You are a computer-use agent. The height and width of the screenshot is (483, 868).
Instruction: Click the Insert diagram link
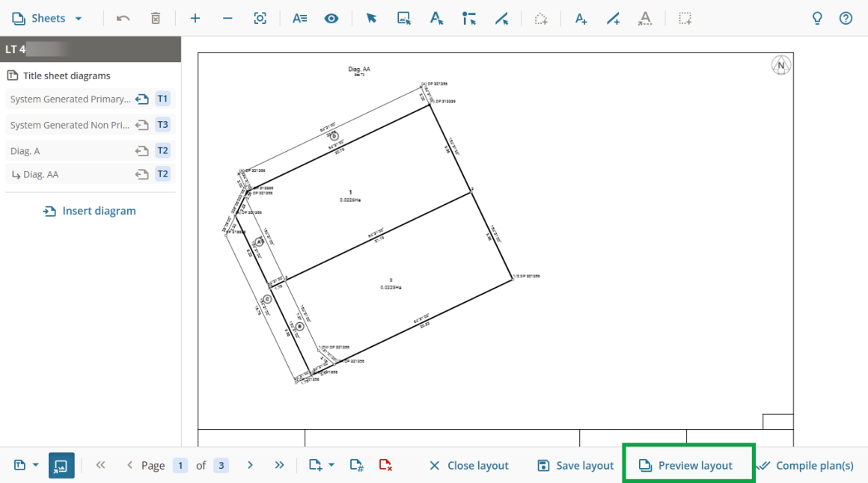(x=89, y=211)
